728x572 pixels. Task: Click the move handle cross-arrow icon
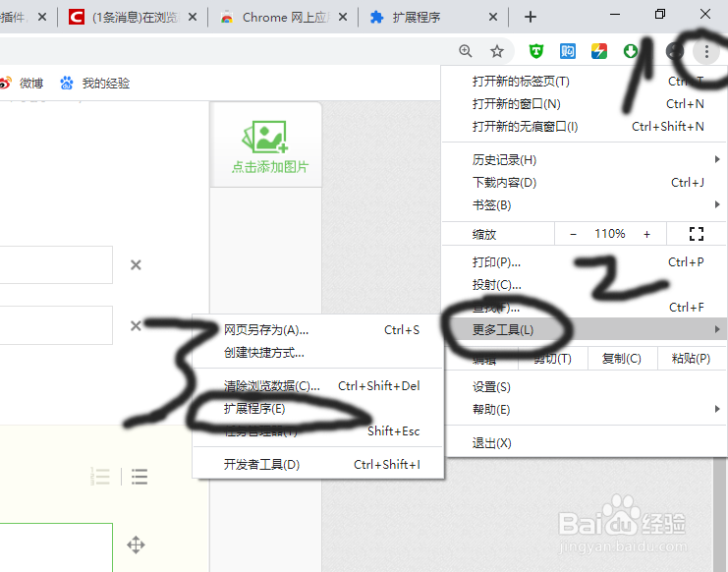click(x=136, y=544)
